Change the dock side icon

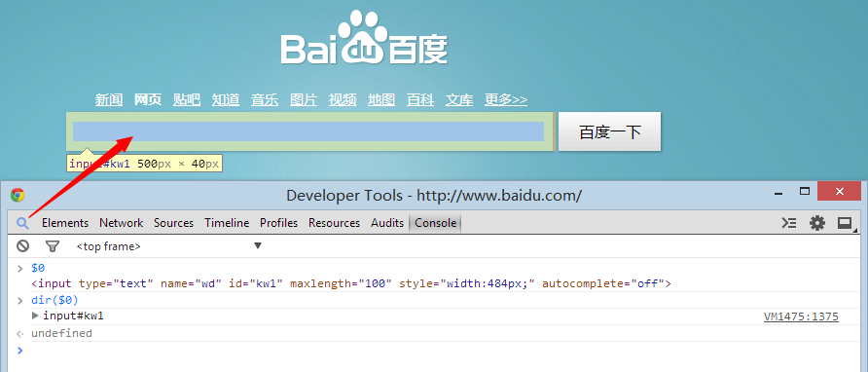tap(845, 223)
